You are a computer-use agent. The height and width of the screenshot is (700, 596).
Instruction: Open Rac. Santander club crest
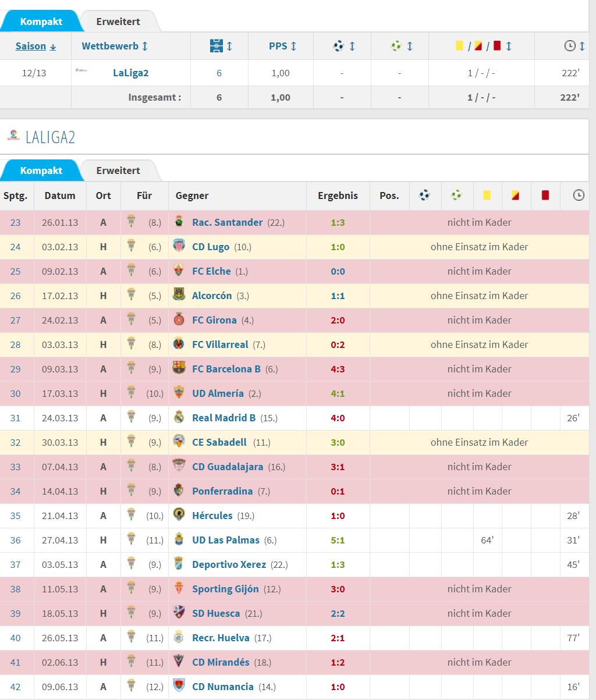179,222
